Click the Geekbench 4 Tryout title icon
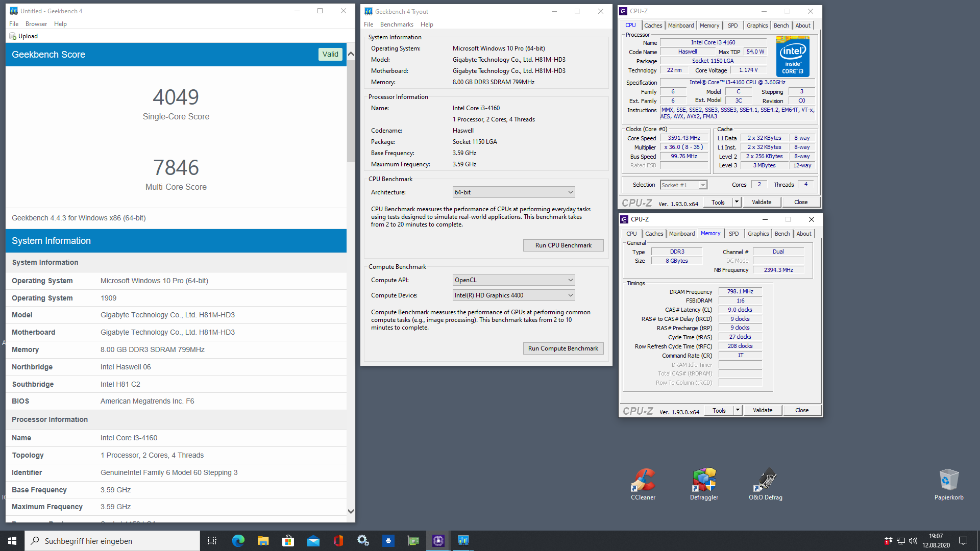Viewport: 980px width, 551px height. click(x=369, y=11)
